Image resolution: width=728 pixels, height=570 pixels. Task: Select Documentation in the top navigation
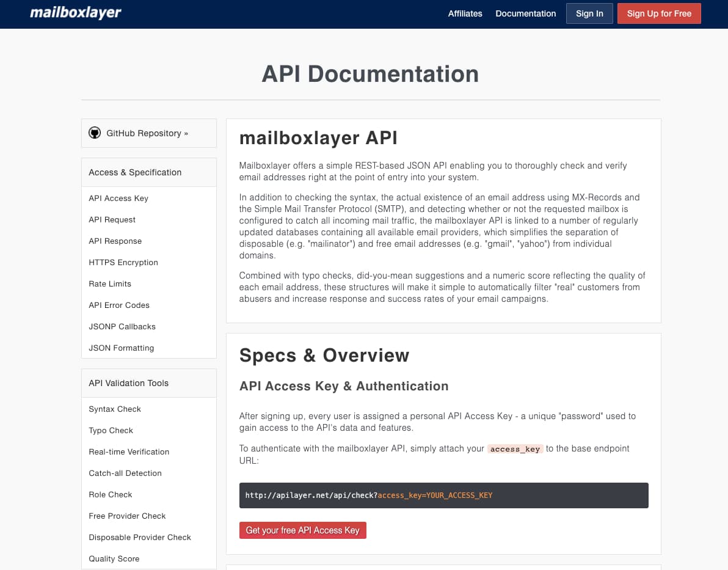pos(525,13)
